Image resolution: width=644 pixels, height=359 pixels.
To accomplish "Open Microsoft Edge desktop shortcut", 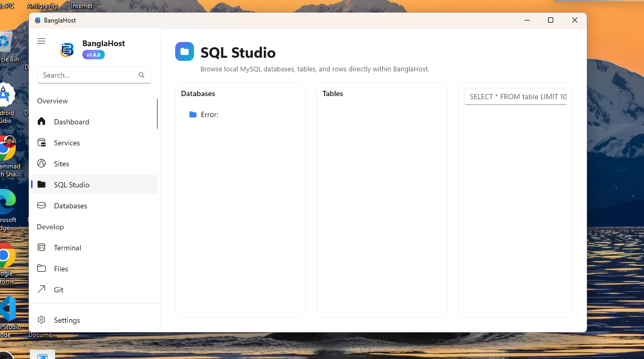I will [6, 210].
